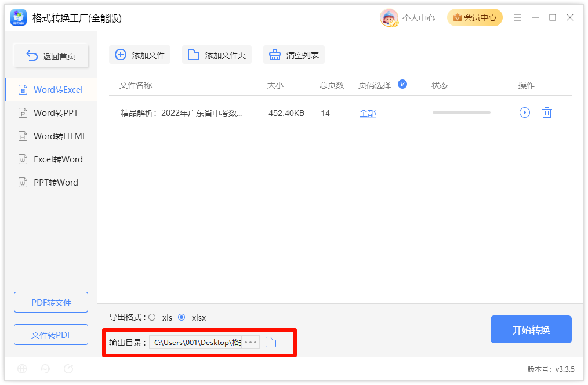
Task: Click the customer service headset icon
Action: pos(45,369)
